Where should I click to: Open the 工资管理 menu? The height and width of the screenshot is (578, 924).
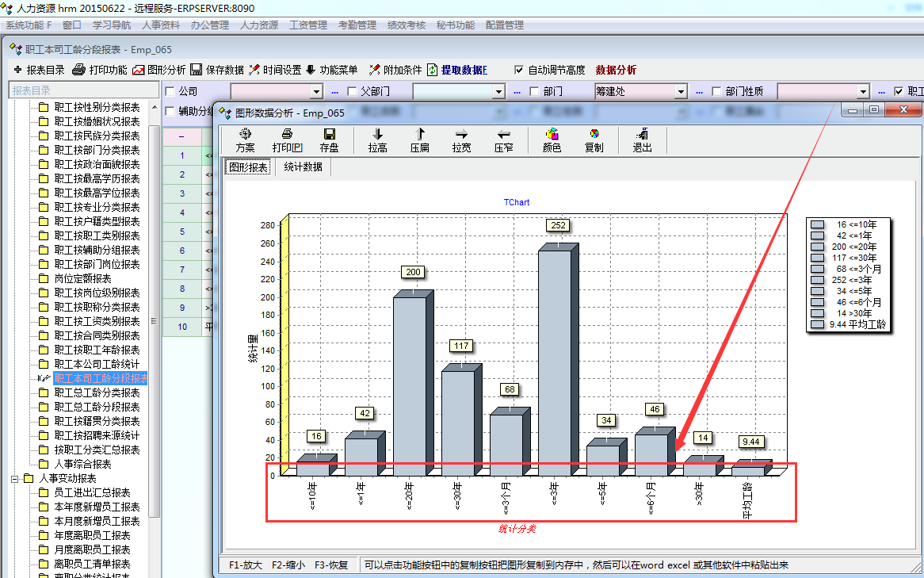(x=308, y=25)
